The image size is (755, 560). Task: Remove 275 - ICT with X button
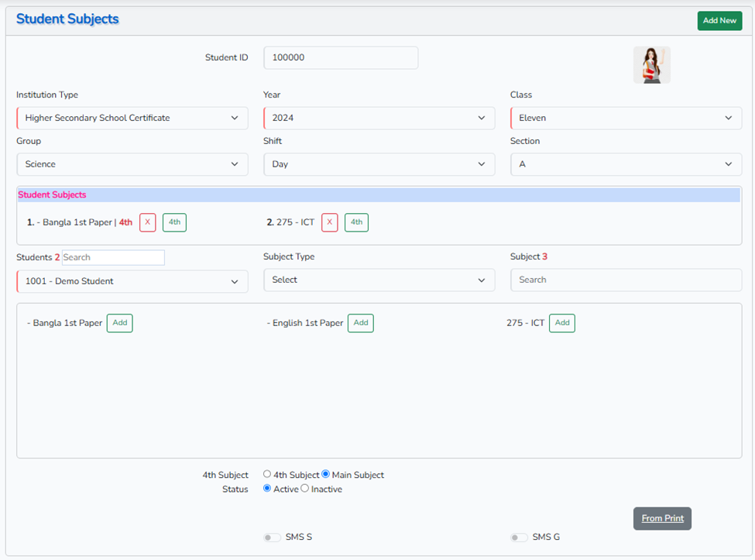330,222
